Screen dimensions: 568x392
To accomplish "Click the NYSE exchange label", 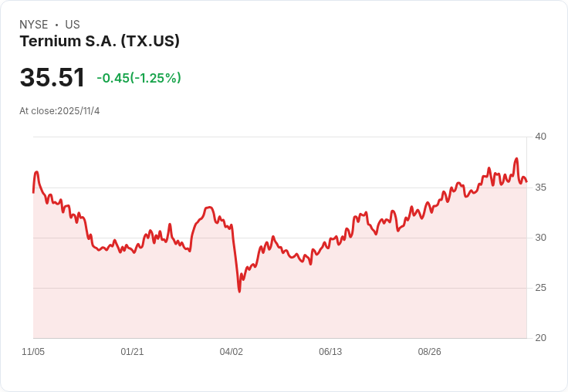I will coord(34,25).
